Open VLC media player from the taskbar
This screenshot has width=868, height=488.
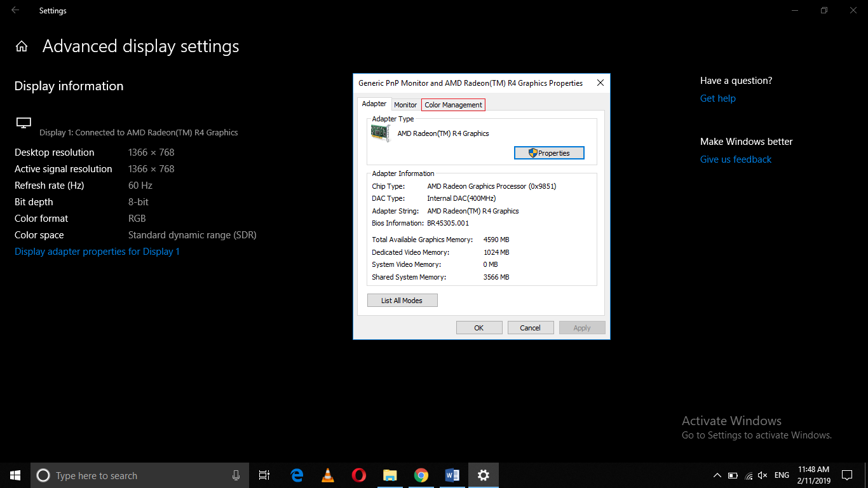[x=327, y=475]
